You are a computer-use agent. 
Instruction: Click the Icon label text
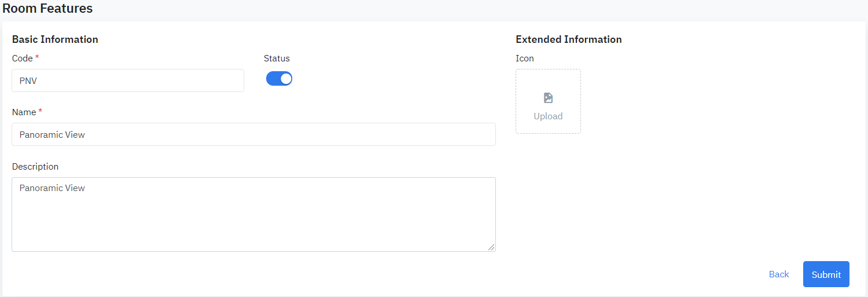click(524, 58)
